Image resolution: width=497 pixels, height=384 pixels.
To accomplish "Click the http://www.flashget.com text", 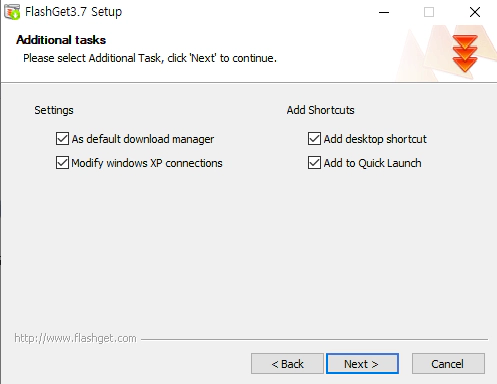I will [75, 338].
